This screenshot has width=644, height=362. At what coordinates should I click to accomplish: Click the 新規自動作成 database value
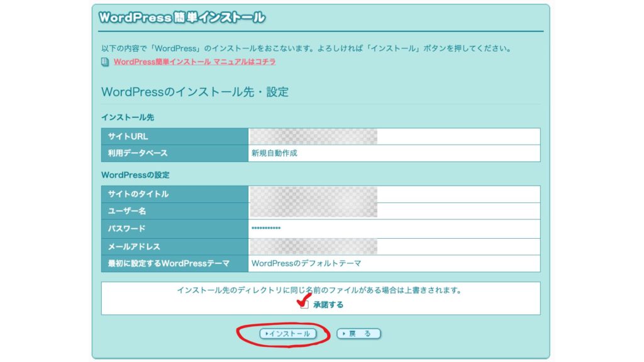[x=274, y=153]
